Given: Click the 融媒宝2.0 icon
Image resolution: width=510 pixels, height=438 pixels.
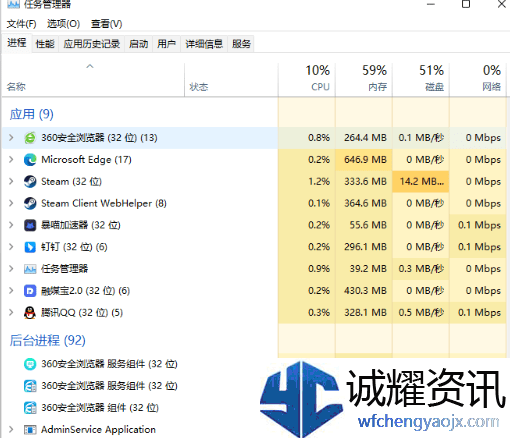Looking at the screenshot, I should (30, 291).
